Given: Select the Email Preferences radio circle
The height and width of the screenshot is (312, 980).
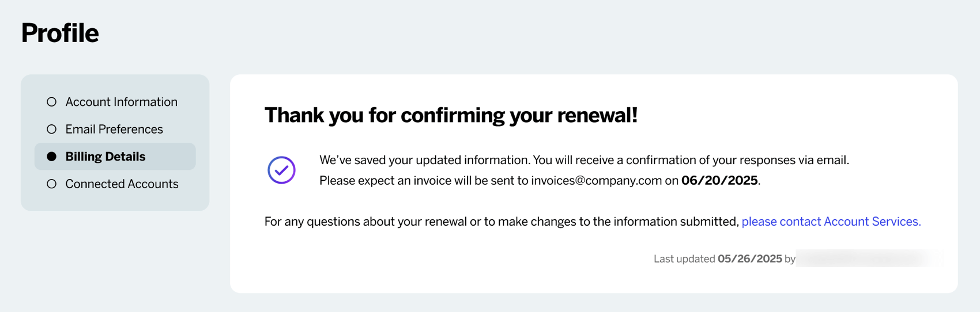Looking at the screenshot, I should click(52, 130).
